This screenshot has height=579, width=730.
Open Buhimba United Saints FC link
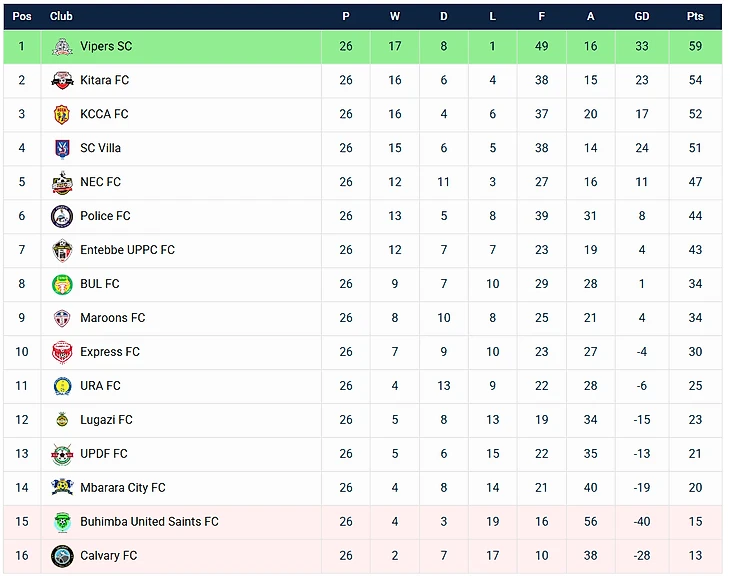click(x=149, y=522)
